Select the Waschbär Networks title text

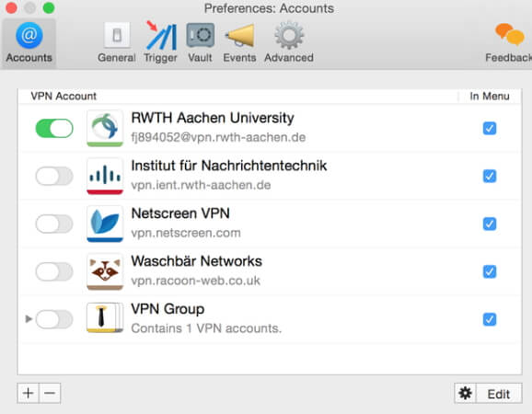click(x=197, y=261)
